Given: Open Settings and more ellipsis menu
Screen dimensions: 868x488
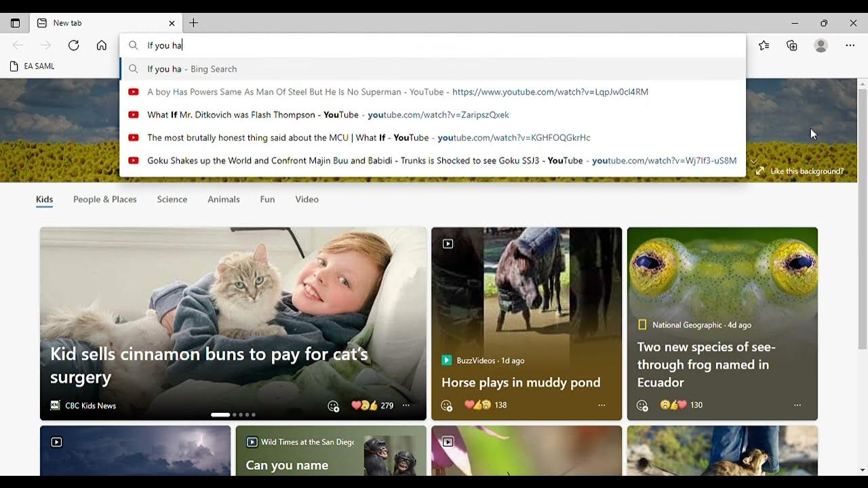Looking at the screenshot, I should (x=850, y=45).
